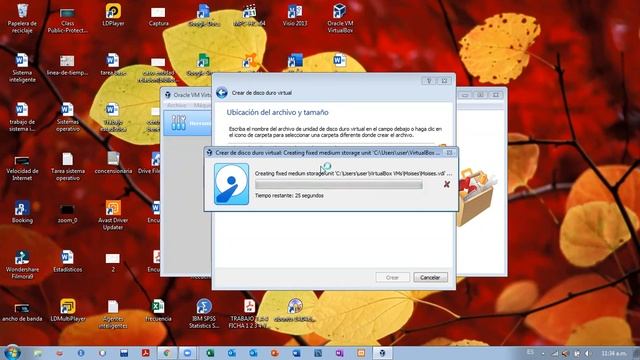The width and height of the screenshot is (640, 360).
Task: Click the disk creation progress bar
Action: point(339,185)
